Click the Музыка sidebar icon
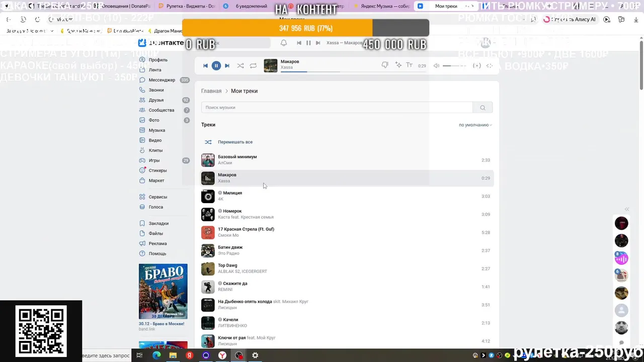The height and width of the screenshot is (362, 644). 142,130
